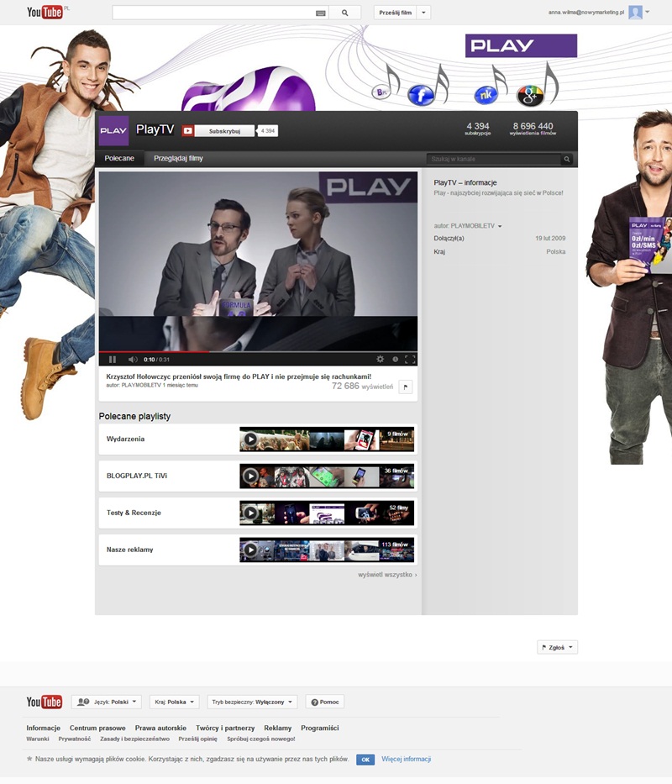The width and height of the screenshot is (672, 784).
Task: Pause the video with the pause button
Action: tap(113, 360)
